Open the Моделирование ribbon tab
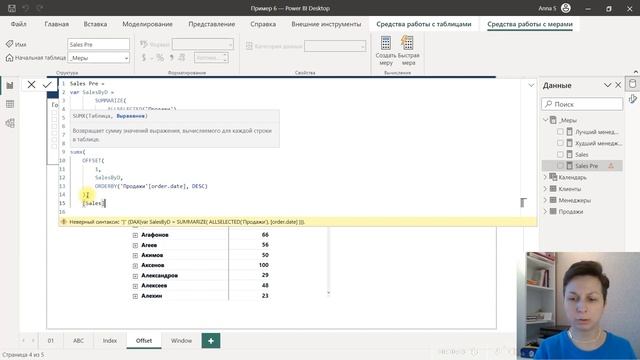 pos(147,24)
